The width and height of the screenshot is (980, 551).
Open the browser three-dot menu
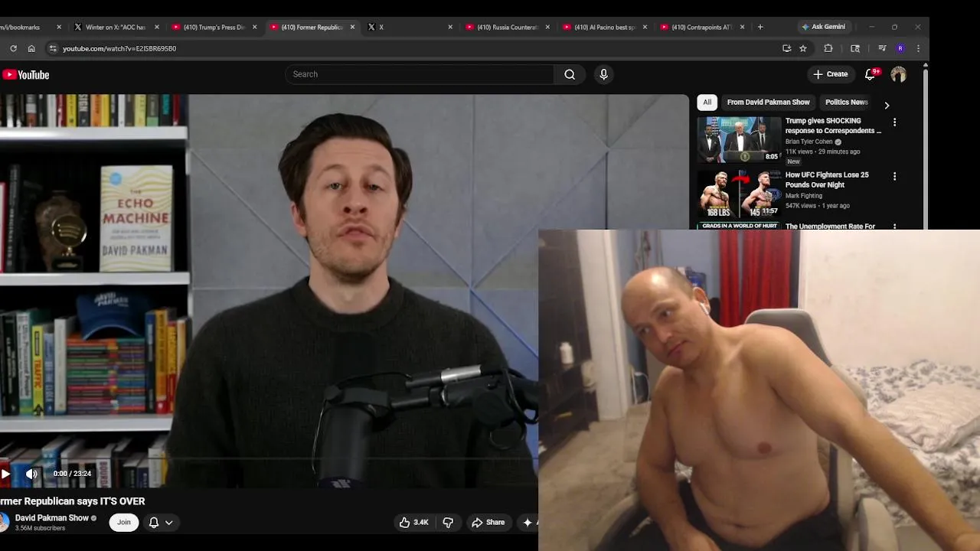(918, 48)
